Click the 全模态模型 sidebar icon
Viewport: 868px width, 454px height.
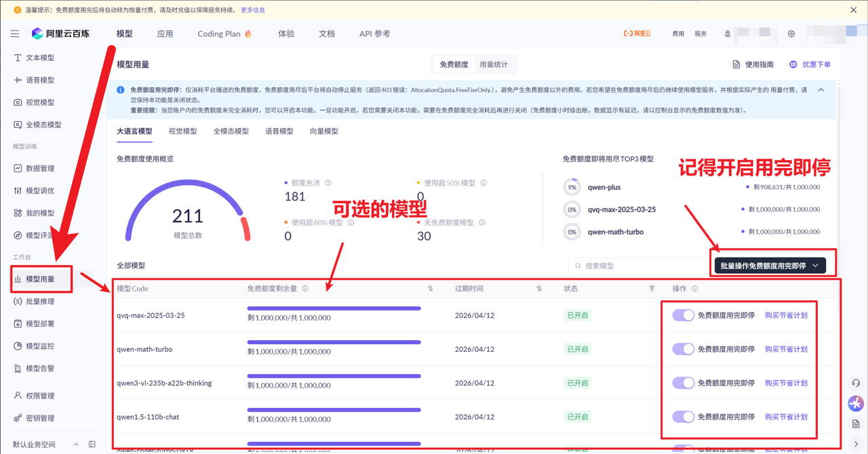[x=18, y=125]
